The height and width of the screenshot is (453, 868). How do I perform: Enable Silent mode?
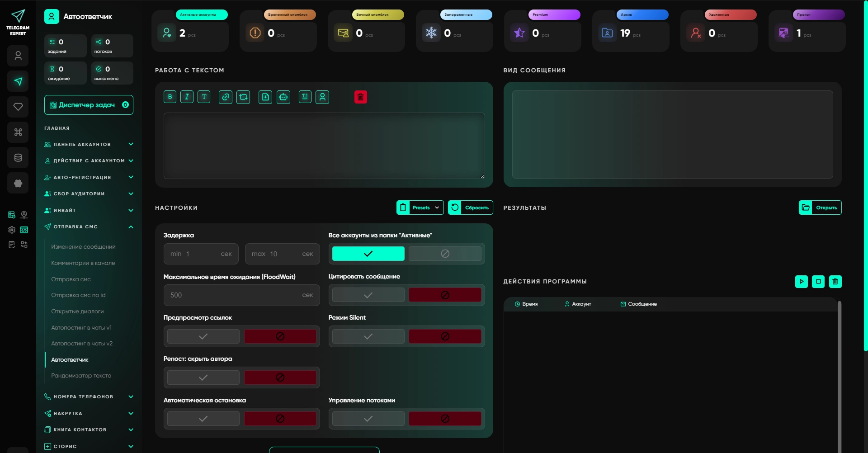pos(368,336)
